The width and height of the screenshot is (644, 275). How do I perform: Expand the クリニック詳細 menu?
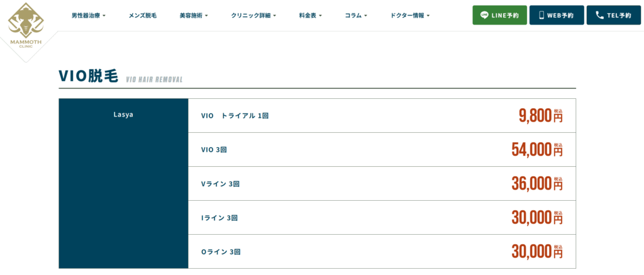tap(253, 16)
